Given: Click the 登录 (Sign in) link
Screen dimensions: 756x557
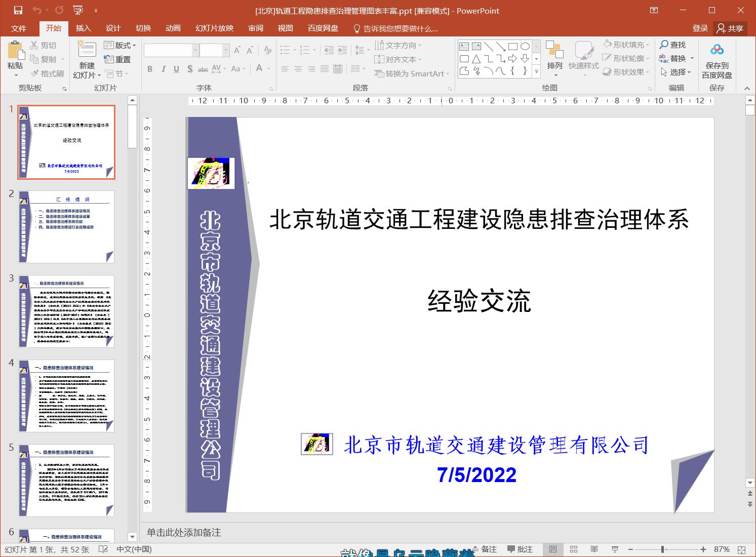Looking at the screenshot, I should 700,28.
